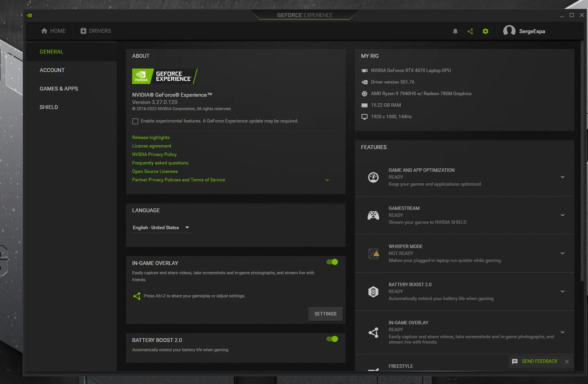Switch to the DRIVERS tab
The height and width of the screenshot is (384, 588).
[95, 31]
